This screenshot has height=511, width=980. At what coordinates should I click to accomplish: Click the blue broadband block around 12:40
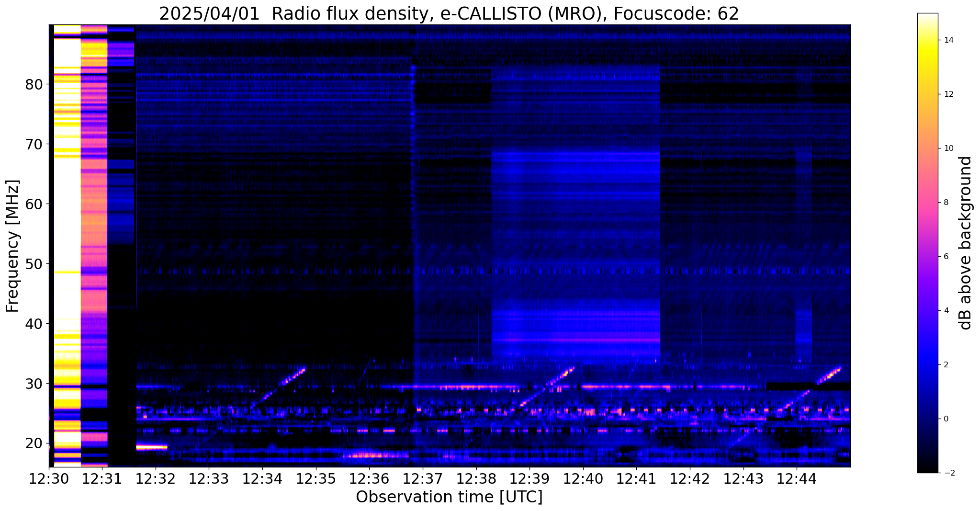tap(576, 213)
